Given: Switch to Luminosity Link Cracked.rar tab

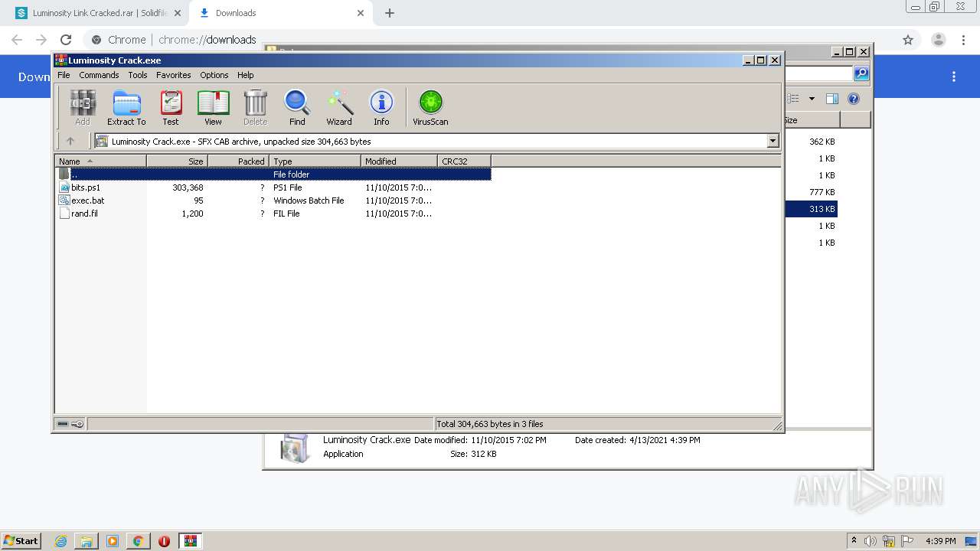Looking at the screenshot, I should coord(97,13).
